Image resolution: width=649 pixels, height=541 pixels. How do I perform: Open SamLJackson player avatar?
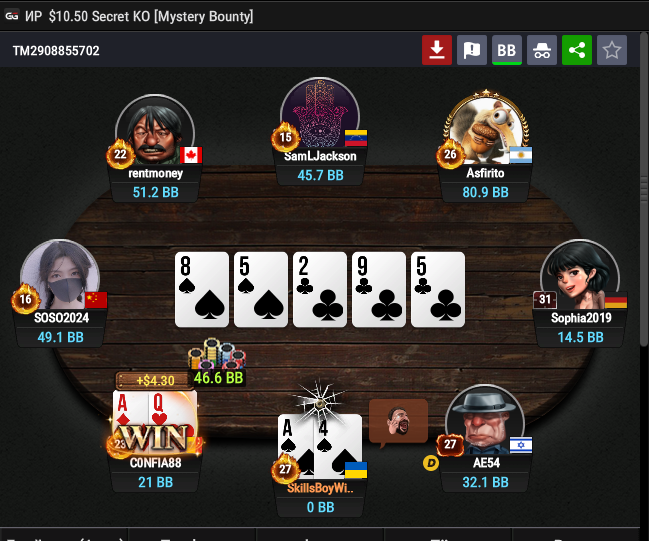tap(320, 113)
